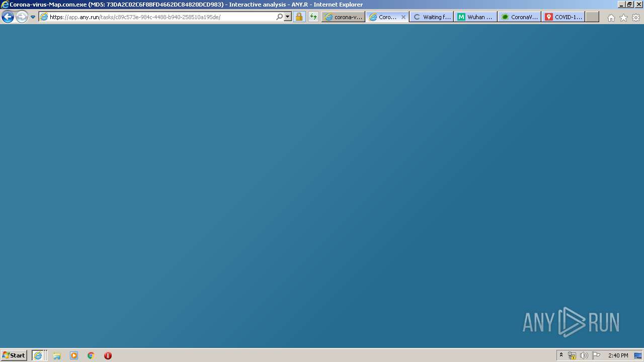
Task: Open the Windows Start menu
Action: [14, 355]
